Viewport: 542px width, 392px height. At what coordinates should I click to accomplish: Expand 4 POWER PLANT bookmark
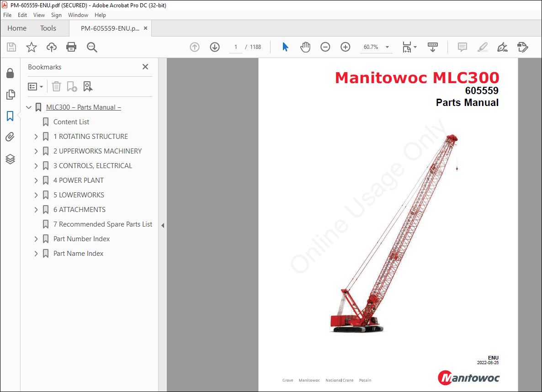pos(36,180)
